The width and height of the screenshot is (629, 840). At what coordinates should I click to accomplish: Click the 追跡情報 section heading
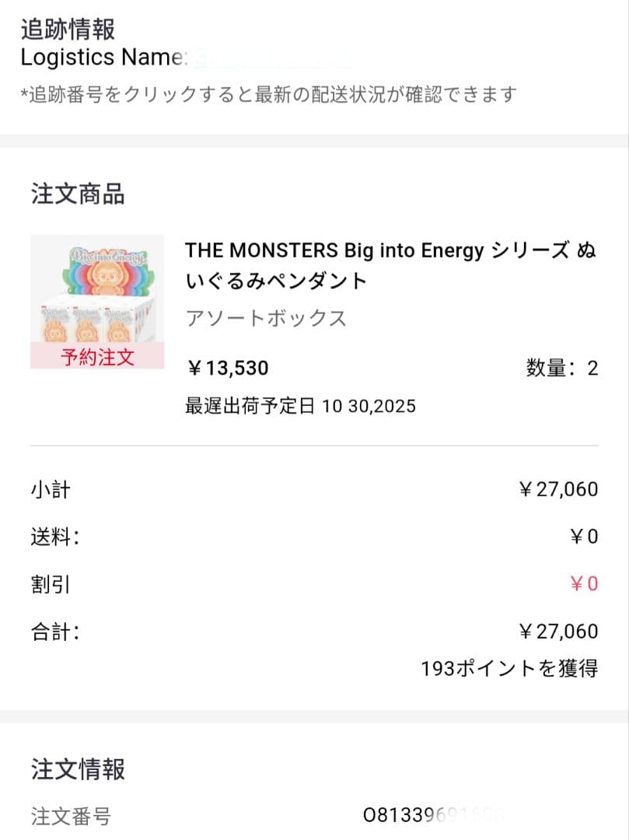pyautogui.click(x=68, y=30)
